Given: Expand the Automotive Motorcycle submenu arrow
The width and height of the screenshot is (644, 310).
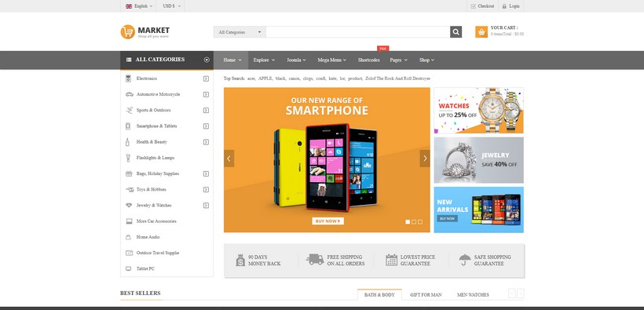Looking at the screenshot, I should tap(207, 94).
